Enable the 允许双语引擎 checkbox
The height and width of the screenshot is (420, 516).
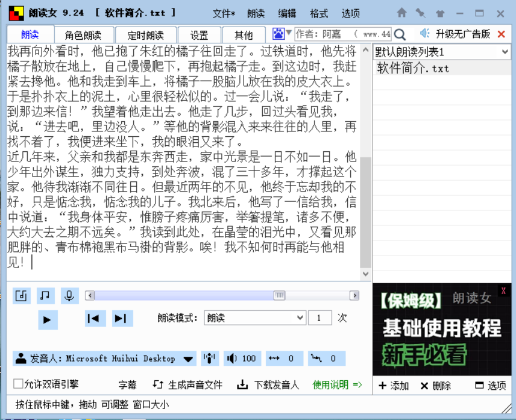pyautogui.click(x=19, y=384)
